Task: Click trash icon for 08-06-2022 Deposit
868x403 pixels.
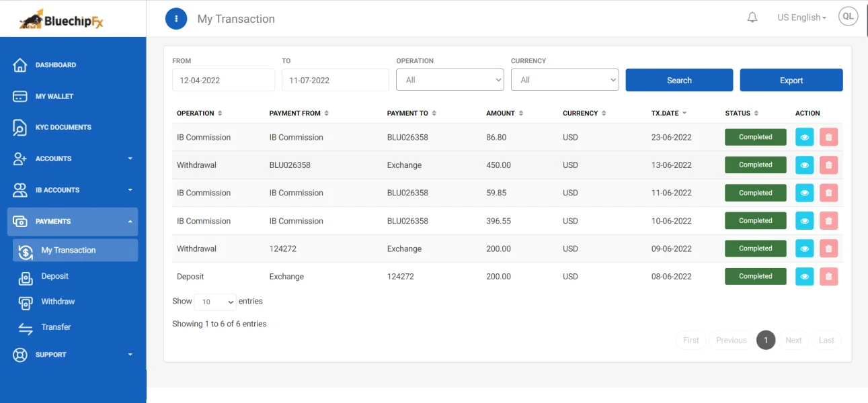Action: tap(828, 277)
